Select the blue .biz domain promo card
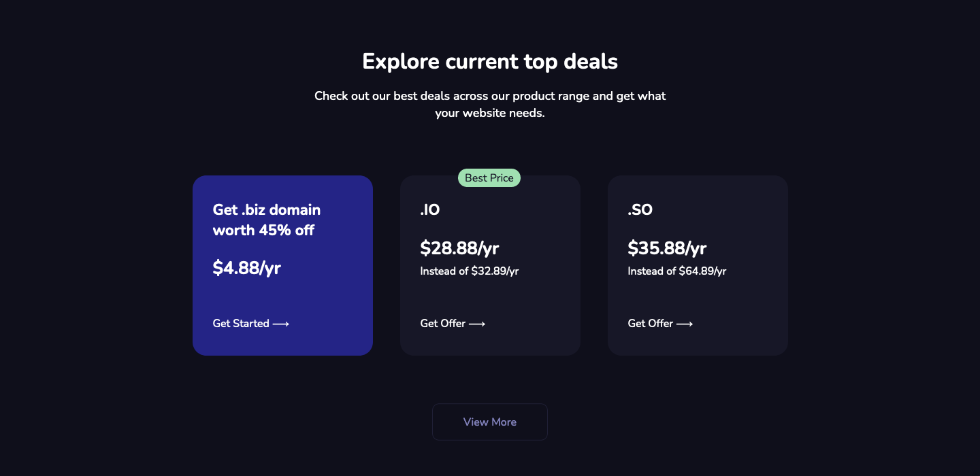 282,265
